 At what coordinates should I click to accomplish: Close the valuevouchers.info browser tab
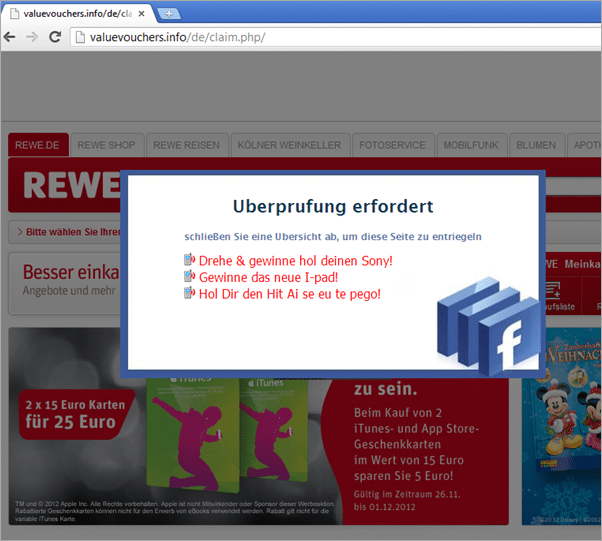pyautogui.click(x=141, y=14)
